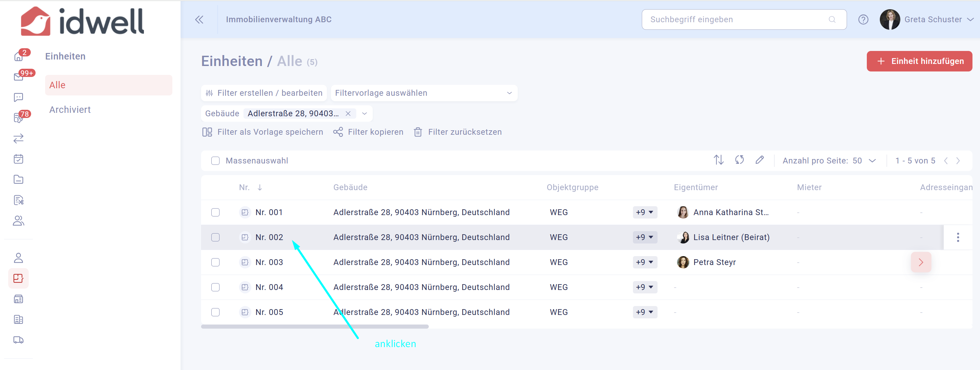Collapse the sidebar with double chevron

point(199,19)
